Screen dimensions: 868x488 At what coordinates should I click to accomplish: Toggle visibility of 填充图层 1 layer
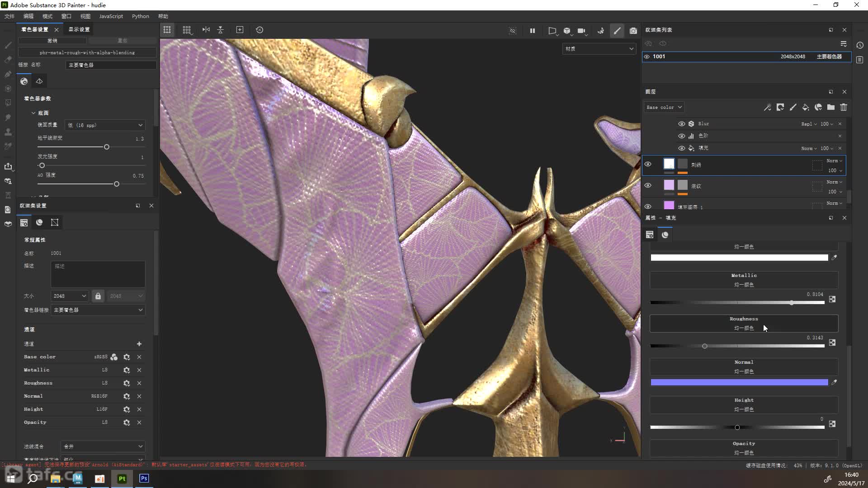tap(648, 206)
